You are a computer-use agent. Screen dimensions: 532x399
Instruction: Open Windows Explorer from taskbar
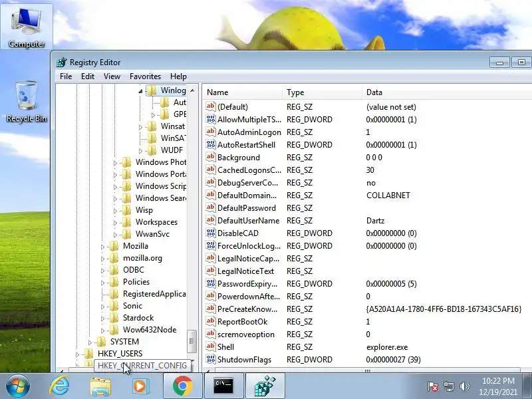tap(100, 386)
